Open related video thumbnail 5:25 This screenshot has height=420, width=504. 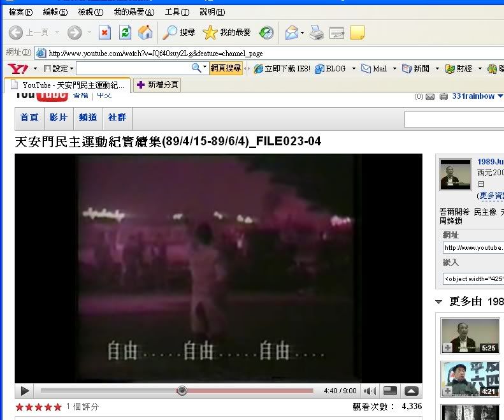(x=470, y=336)
